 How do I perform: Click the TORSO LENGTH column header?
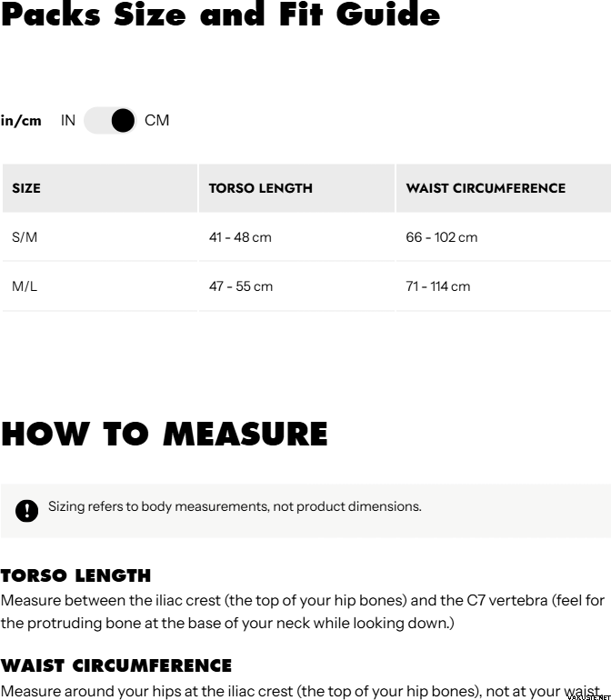(260, 188)
